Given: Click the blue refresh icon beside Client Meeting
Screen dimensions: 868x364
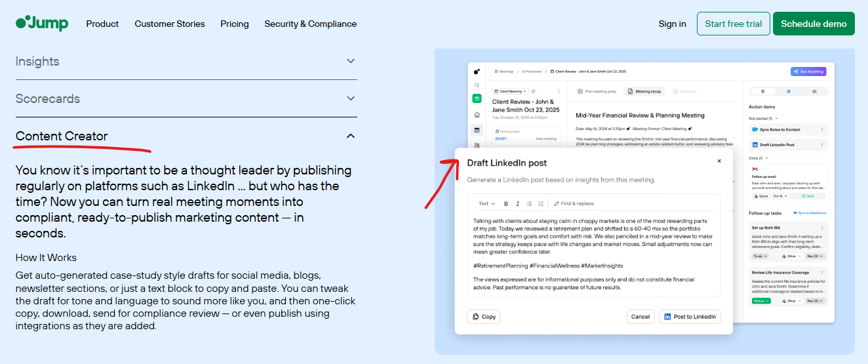Looking at the screenshot, I should (x=533, y=91).
